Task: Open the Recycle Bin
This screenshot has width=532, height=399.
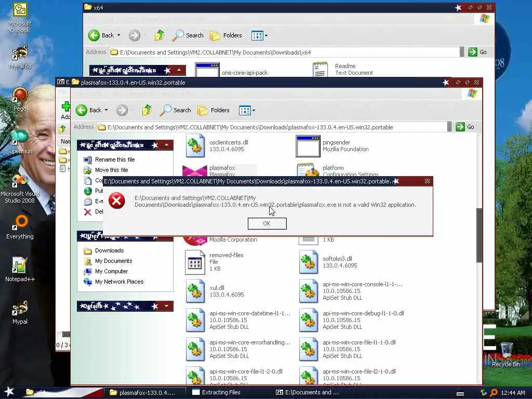Action: pos(506,354)
